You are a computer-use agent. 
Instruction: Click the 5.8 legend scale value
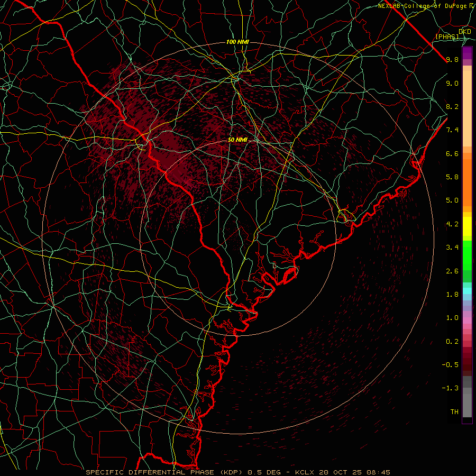pos(452,177)
